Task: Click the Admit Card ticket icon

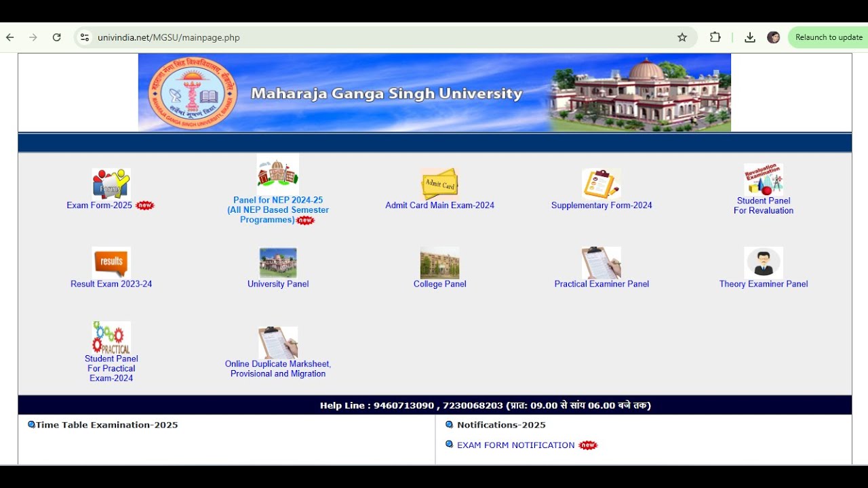Action: 440,184
